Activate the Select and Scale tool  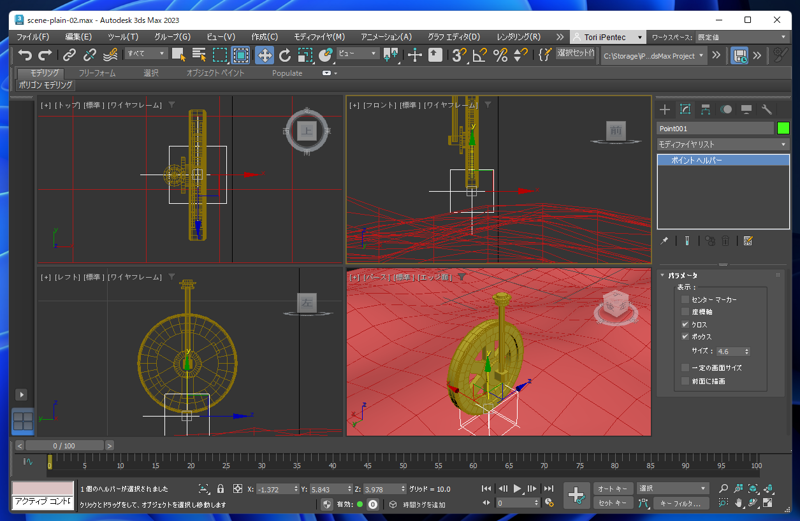[305, 55]
